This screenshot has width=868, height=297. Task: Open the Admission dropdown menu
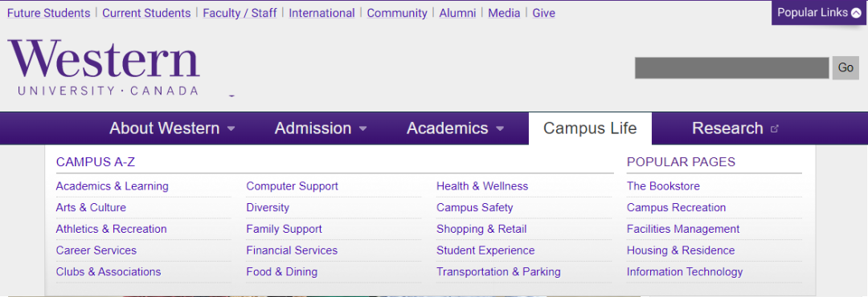pyautogui.click(x=321, y=128)
